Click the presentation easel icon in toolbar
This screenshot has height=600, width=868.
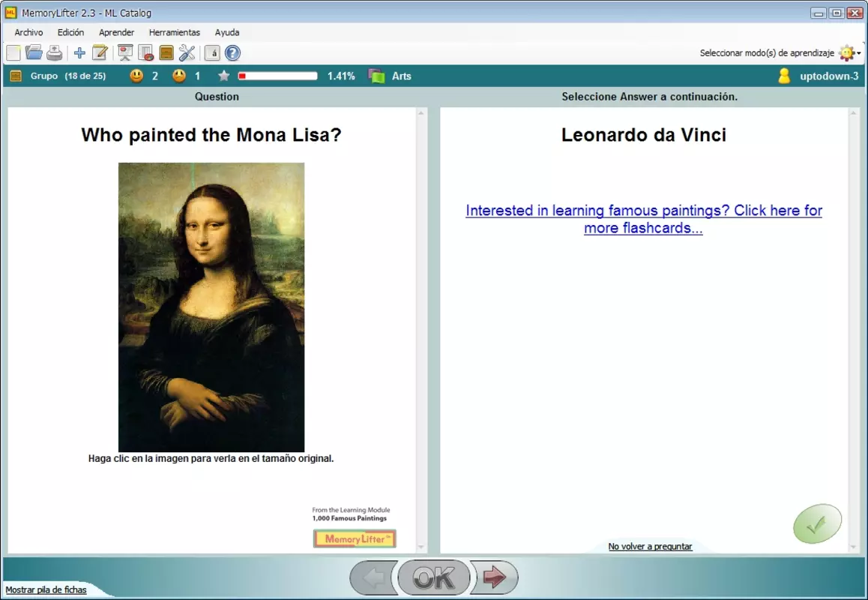coord(126,52)
